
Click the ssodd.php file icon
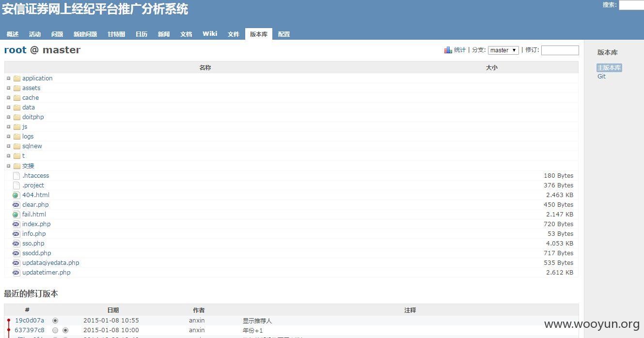[x=16, y=253]
